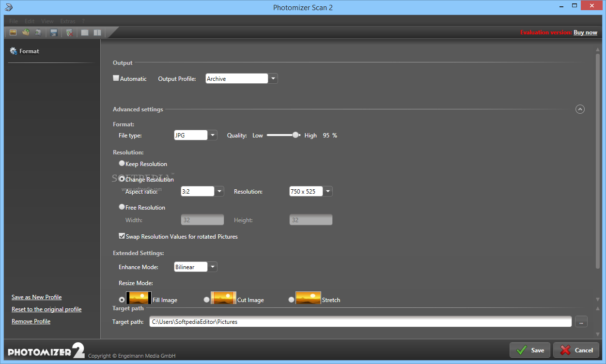The width and height of the screenshot is (606, 364).
Task: Select the Change Resolution radio button
Action: (122, 179)
